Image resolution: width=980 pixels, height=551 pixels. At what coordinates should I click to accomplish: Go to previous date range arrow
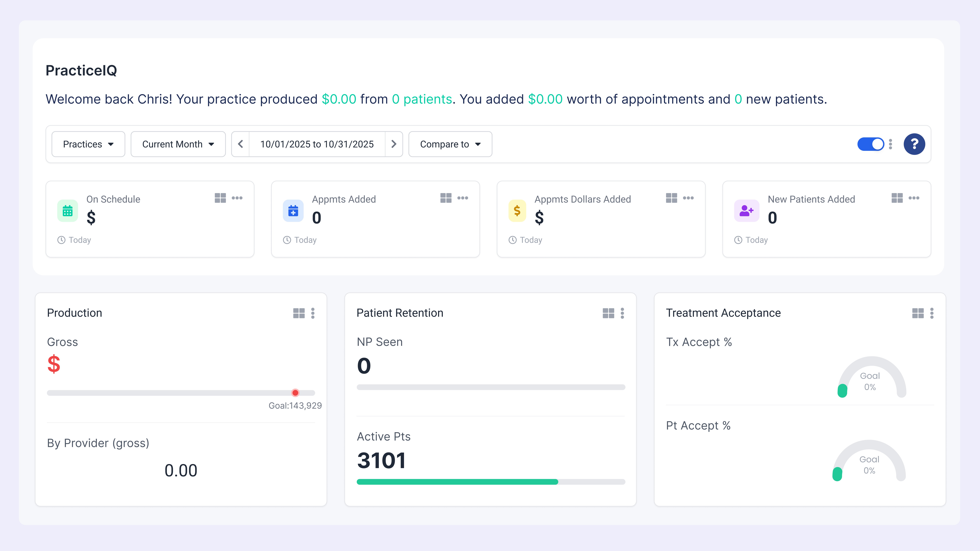[240, 144]
